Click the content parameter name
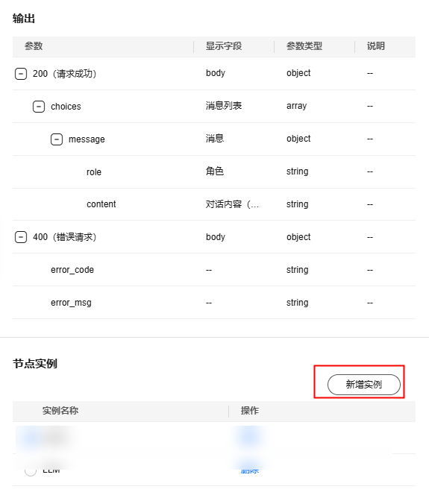The image size is (429, 504). 101,204
